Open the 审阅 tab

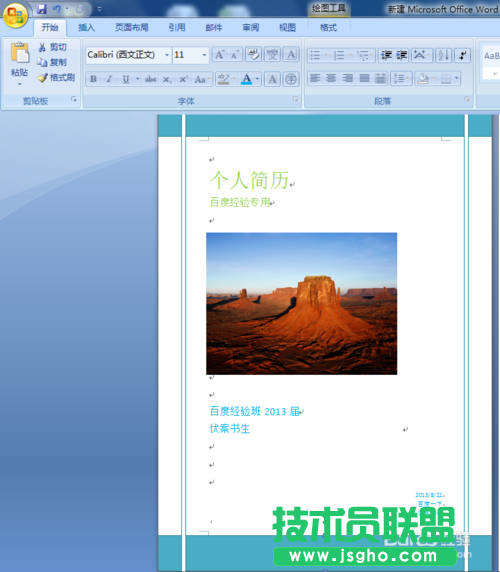coord(251,27)
